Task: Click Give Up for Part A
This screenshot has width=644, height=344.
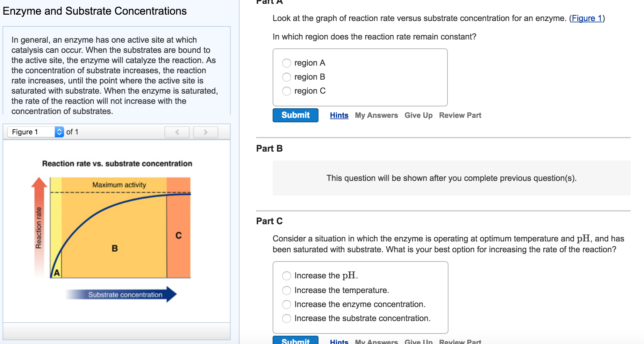Action: pyautogui.click(x=418, y=115)
